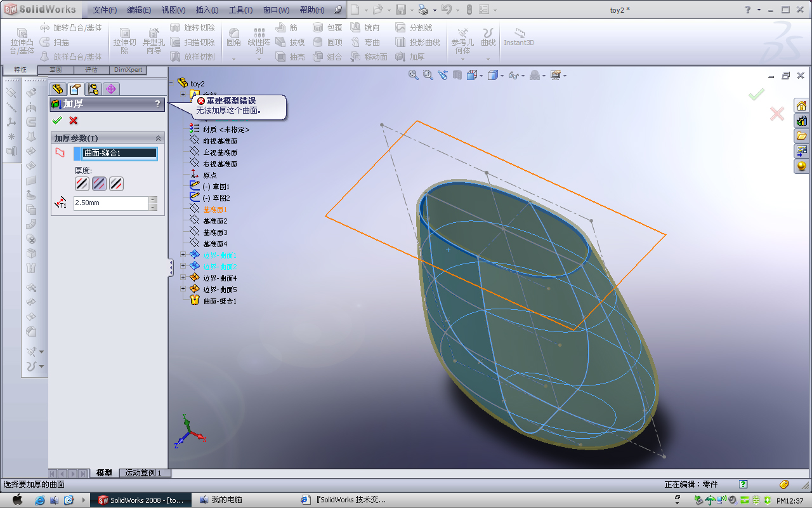Confirm with the viewport corner green checkmark
Screen dimensions: 812x508
click(756, 95)
